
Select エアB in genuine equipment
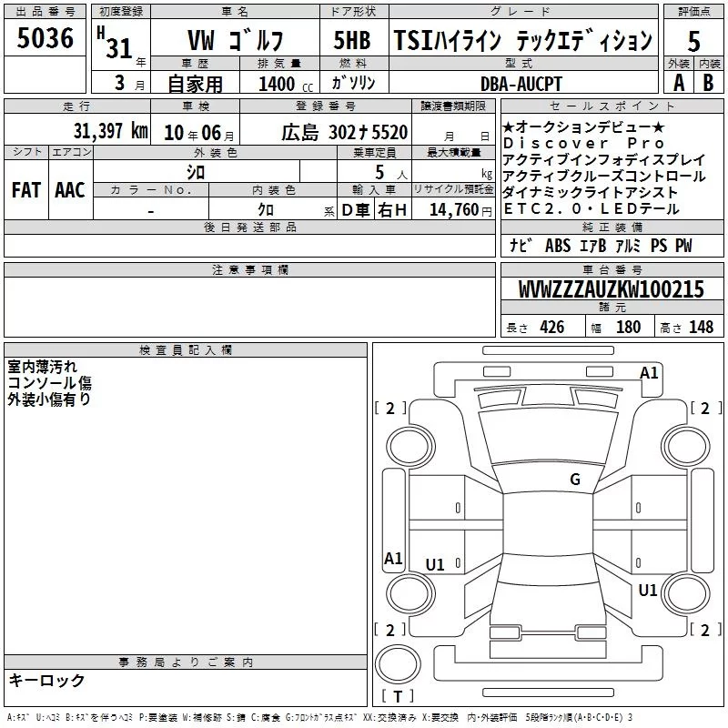coord(593,246)
